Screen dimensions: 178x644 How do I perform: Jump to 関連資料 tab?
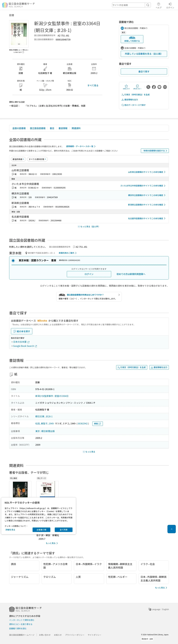pyautogui.click(x=76, y=128)
